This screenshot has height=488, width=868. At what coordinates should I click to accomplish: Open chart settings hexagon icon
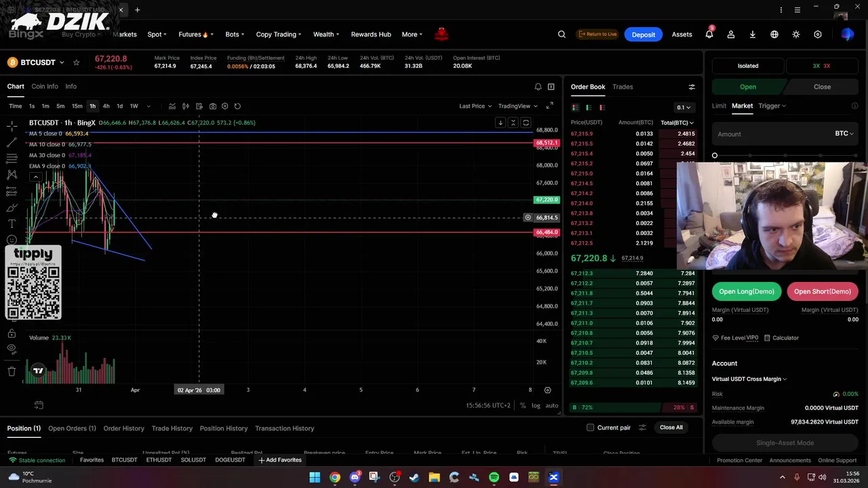click(224, 106)
